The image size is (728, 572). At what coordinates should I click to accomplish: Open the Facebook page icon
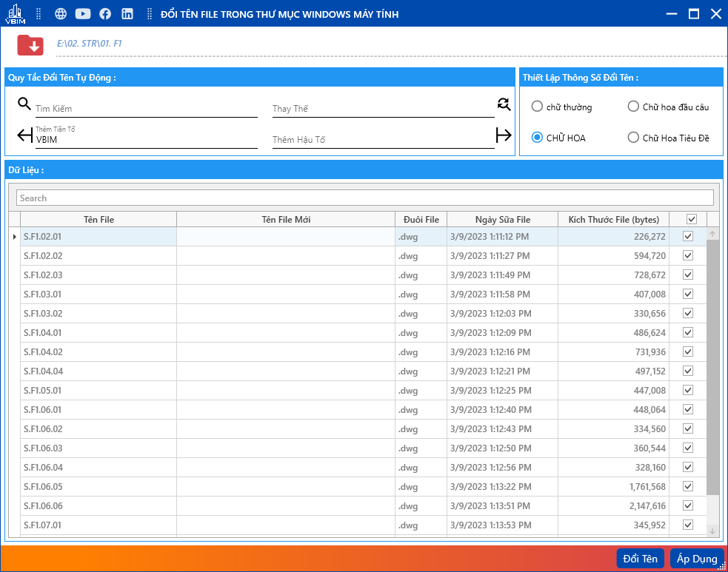[105, 14]
